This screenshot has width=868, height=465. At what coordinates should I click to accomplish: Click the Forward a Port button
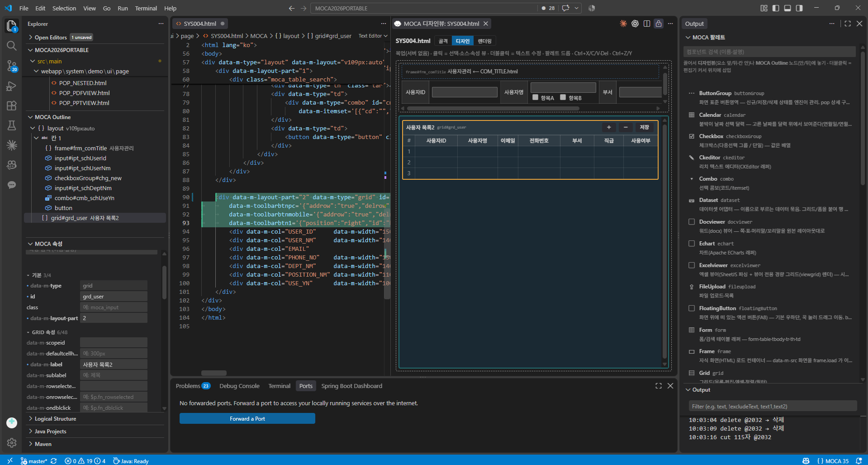coord(247,419)
